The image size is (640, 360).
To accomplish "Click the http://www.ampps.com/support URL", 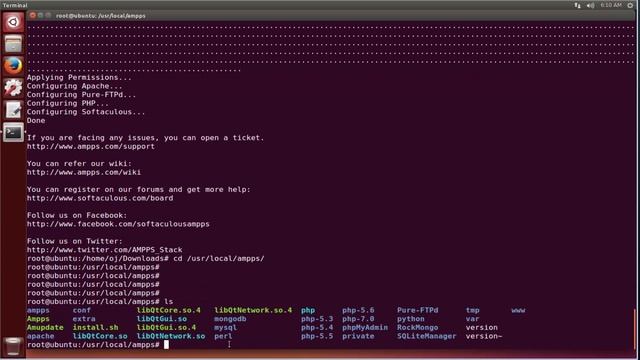I will 91,146.
